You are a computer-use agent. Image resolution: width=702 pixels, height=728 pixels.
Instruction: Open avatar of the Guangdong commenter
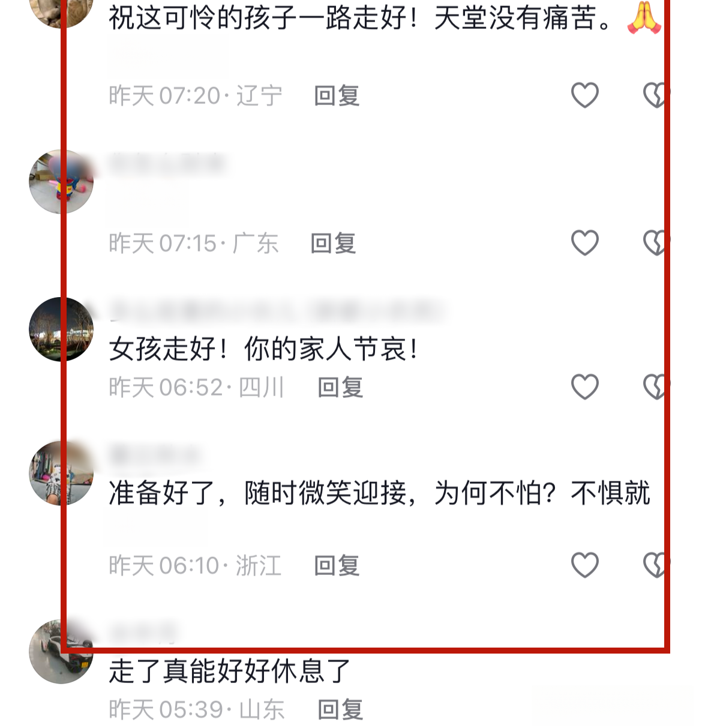tap(61, 182)
